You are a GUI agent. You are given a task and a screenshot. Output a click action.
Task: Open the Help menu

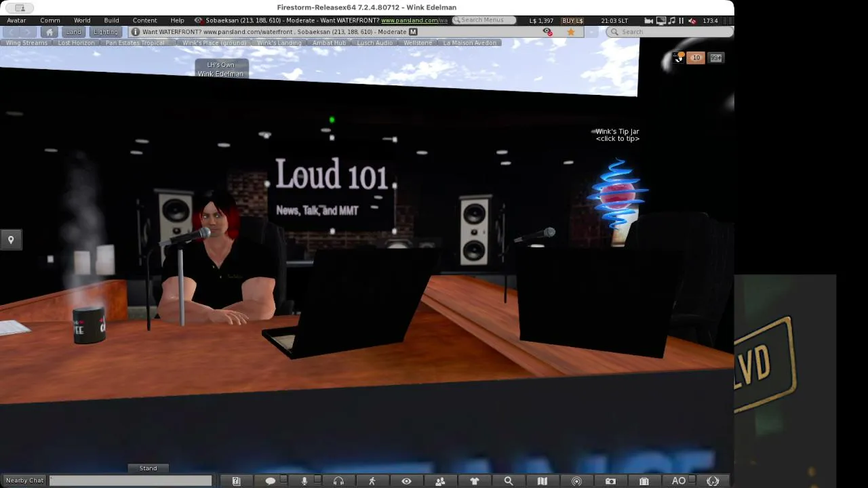pyautogui.click(x=177, y=20)
